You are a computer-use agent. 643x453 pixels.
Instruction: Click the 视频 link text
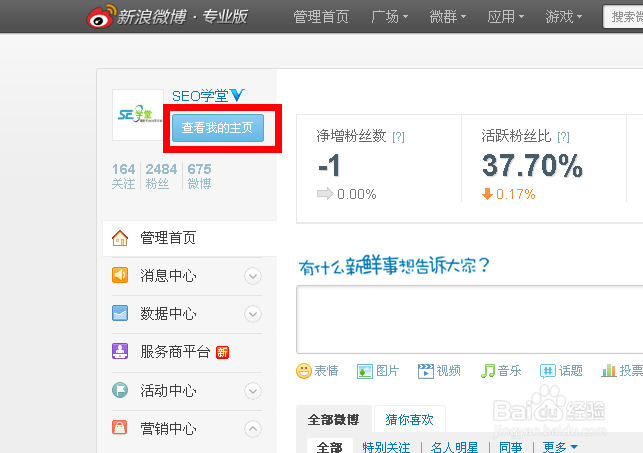tap(448, 371)
